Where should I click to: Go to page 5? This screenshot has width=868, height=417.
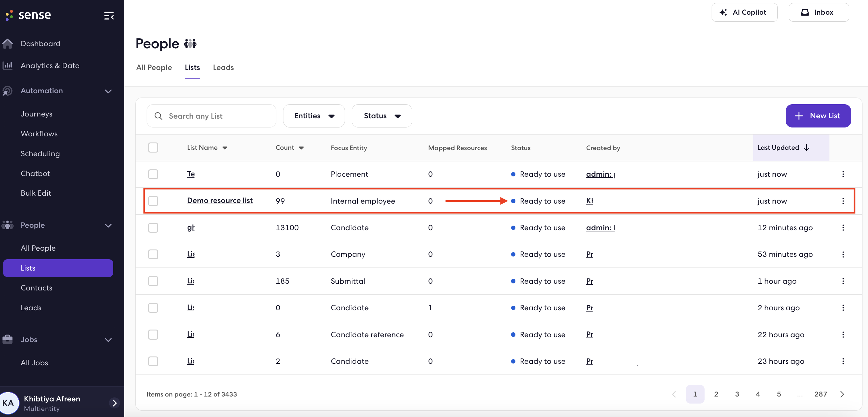point(779,394)
